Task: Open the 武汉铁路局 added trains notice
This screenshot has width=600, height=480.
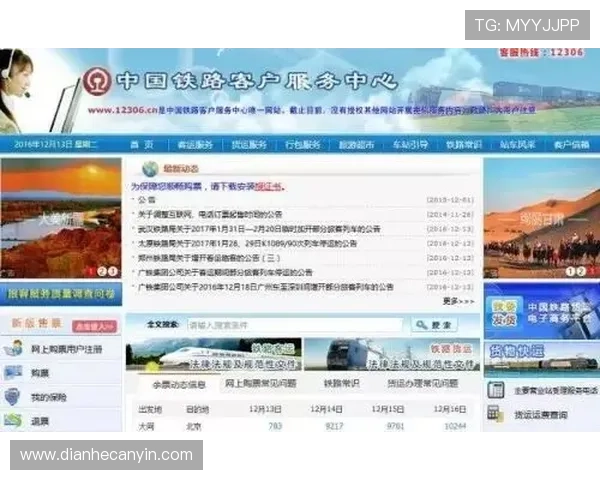Action: click(x=259, y=229)
